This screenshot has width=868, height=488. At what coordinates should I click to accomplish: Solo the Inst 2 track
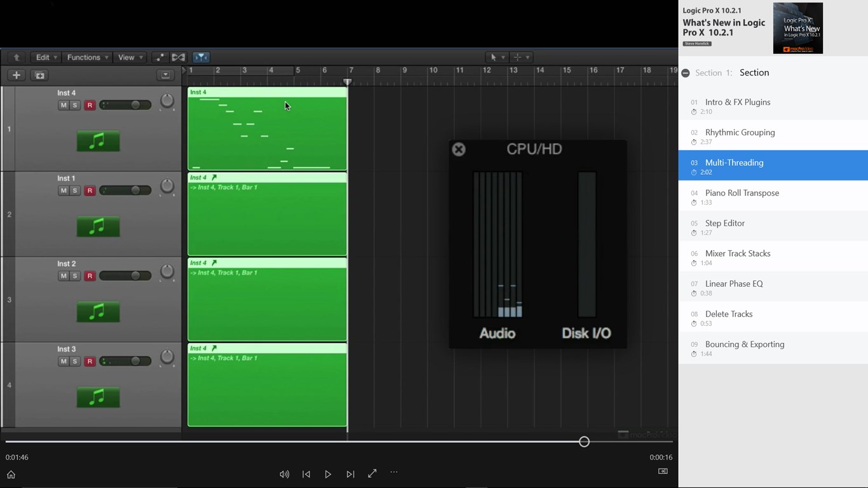click(x=75, y=276)
